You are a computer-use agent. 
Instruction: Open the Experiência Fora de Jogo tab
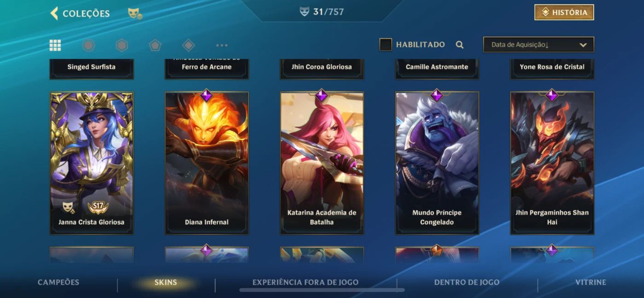[305, 282]
